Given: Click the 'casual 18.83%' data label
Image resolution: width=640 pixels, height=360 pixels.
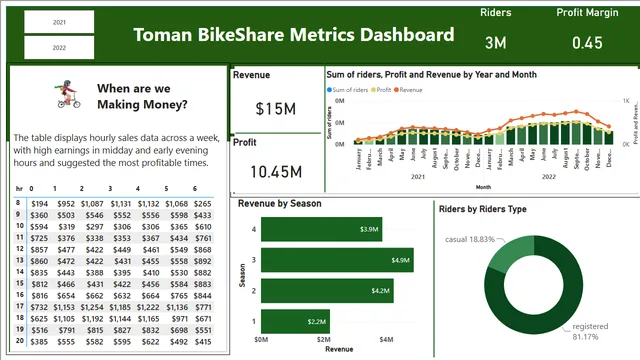Looking at the screenshot, I should (x=470, y=239).
